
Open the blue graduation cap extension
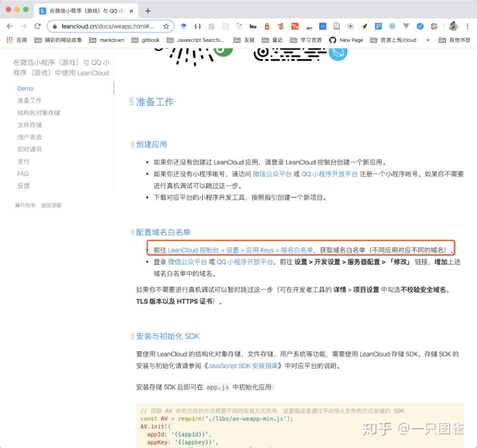[x=184, y=26]
